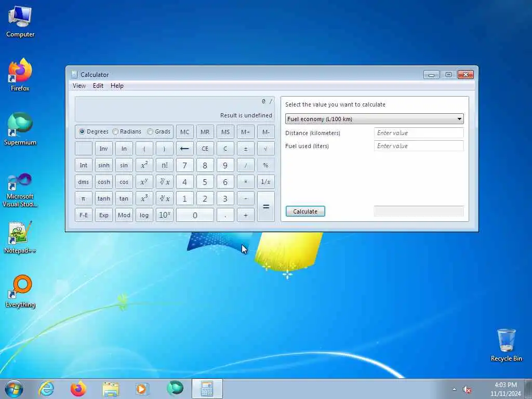
Task: Click the C clear button
Action: pos(225,149)
